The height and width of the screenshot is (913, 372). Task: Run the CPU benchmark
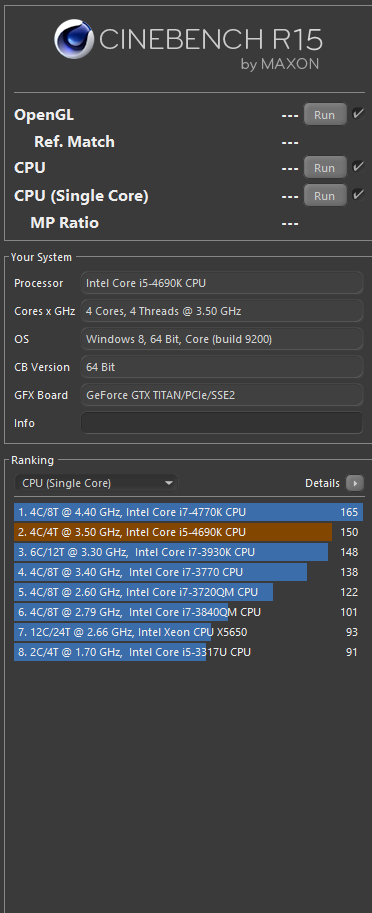point(325,168)
